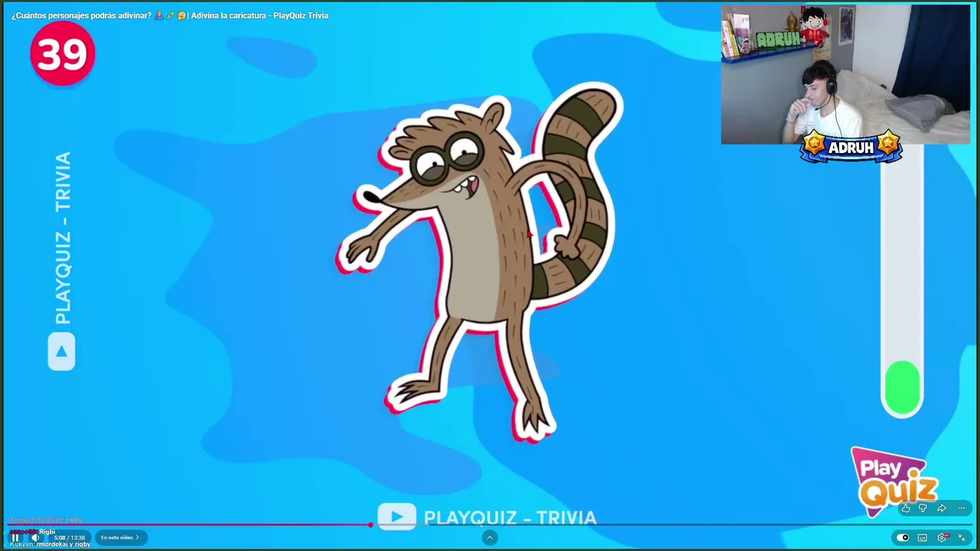Viewport: 980px width, 551px height.
Task: Click the 5:08 / 13:38 time display
Action: [68, 538]
